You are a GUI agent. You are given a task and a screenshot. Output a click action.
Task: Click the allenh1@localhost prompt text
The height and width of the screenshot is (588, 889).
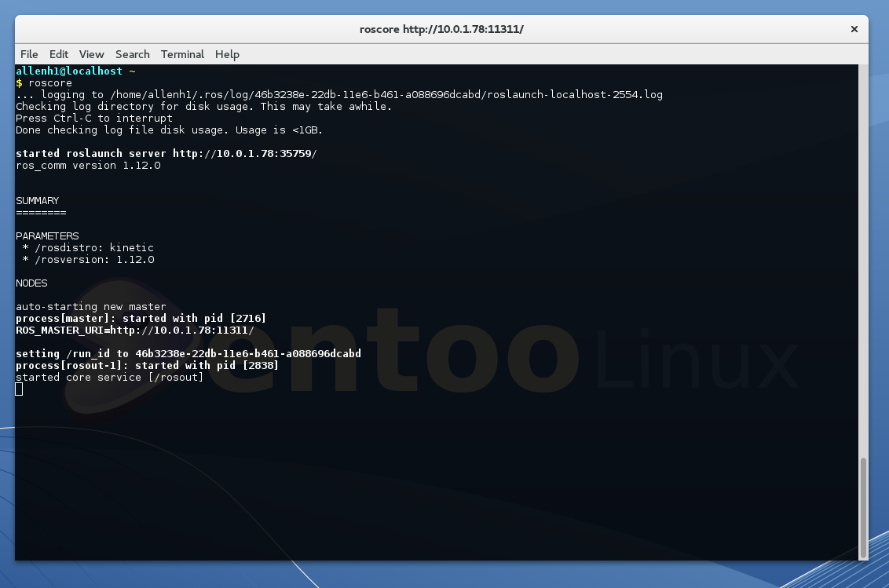pyautogui.click(x=69, y=71)
